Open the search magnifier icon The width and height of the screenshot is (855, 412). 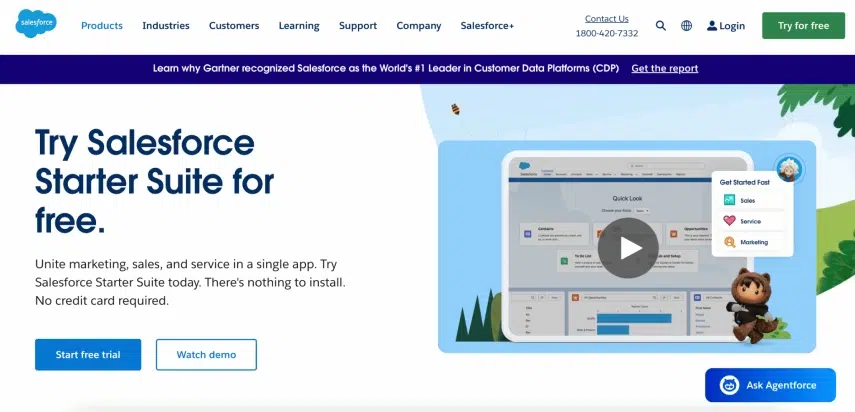click(660, 26)
